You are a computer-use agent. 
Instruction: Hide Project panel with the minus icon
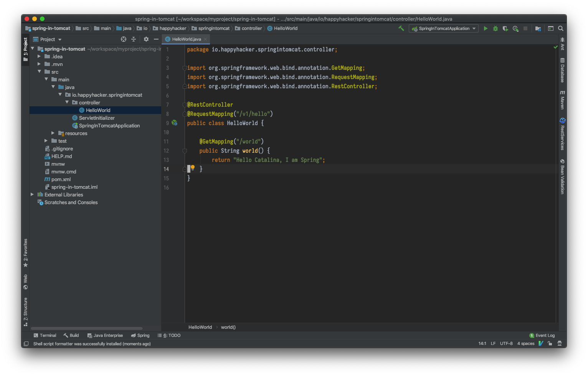click(x=156, y=39)
